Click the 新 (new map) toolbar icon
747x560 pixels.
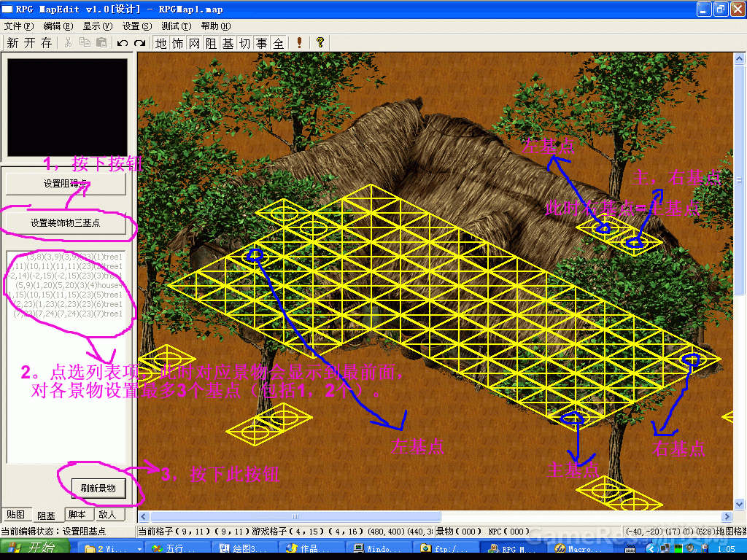pyautogui.click(x=13, y=43)
